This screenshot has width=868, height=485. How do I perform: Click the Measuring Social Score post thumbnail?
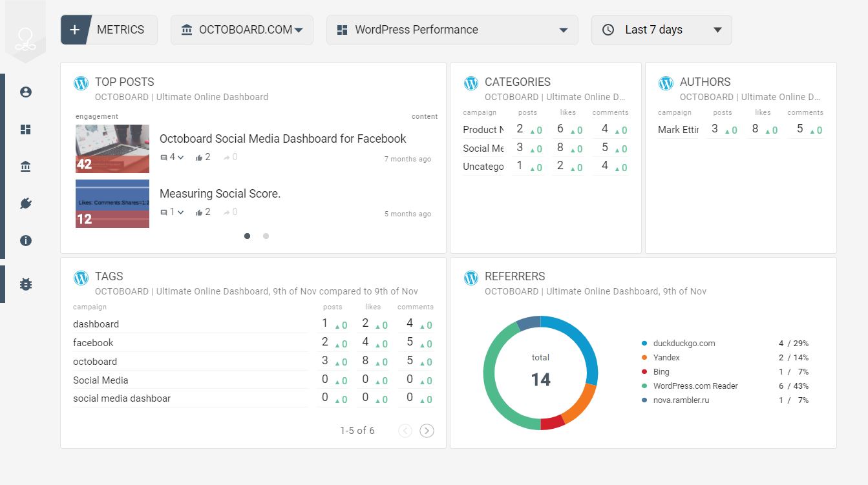click(112, 204)
